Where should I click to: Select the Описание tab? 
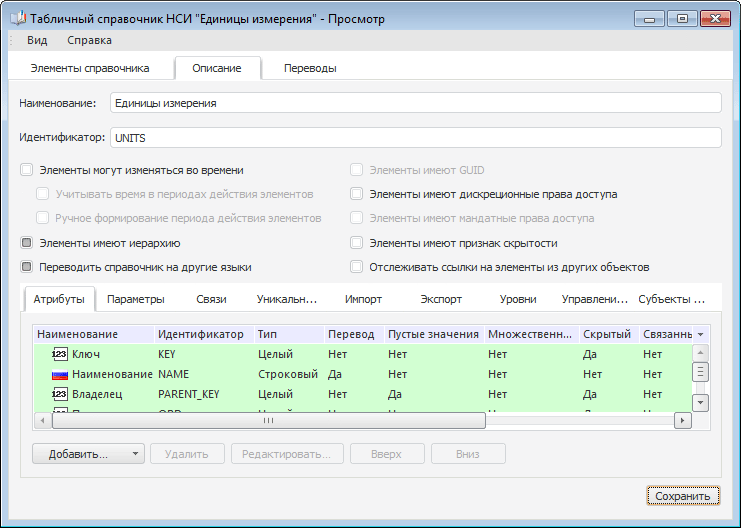[x=217, y=68]
